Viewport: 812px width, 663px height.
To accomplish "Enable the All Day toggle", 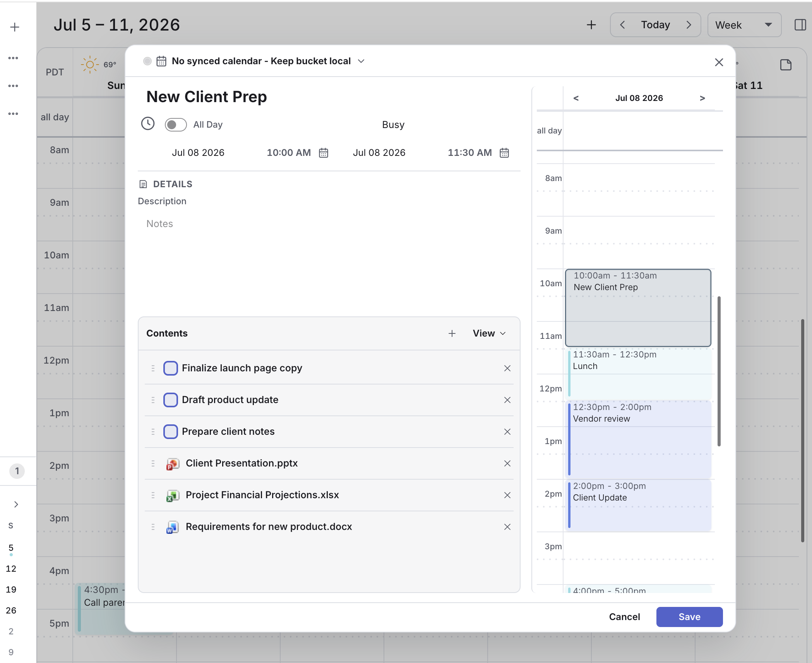I will pos(176,125).
